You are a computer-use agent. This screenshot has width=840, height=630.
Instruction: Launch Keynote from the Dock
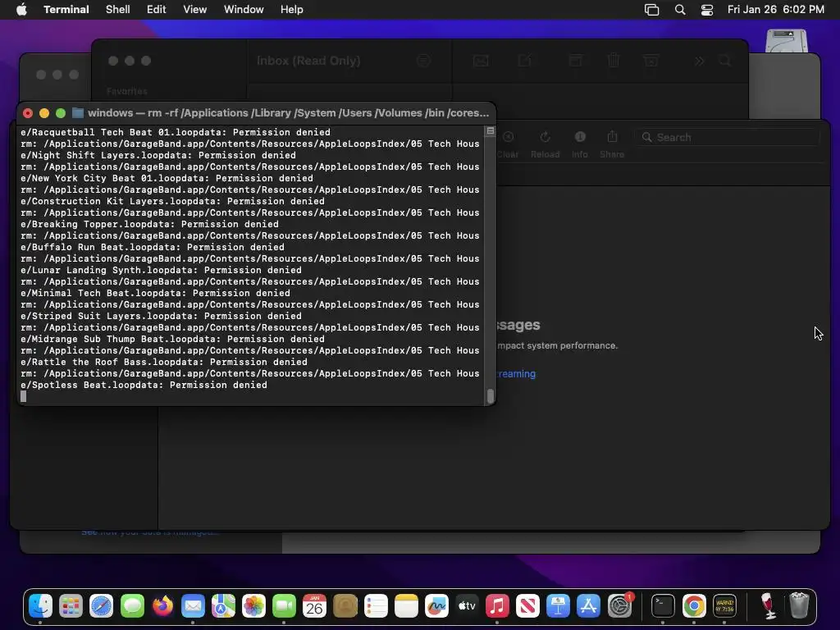pos(558,606)
